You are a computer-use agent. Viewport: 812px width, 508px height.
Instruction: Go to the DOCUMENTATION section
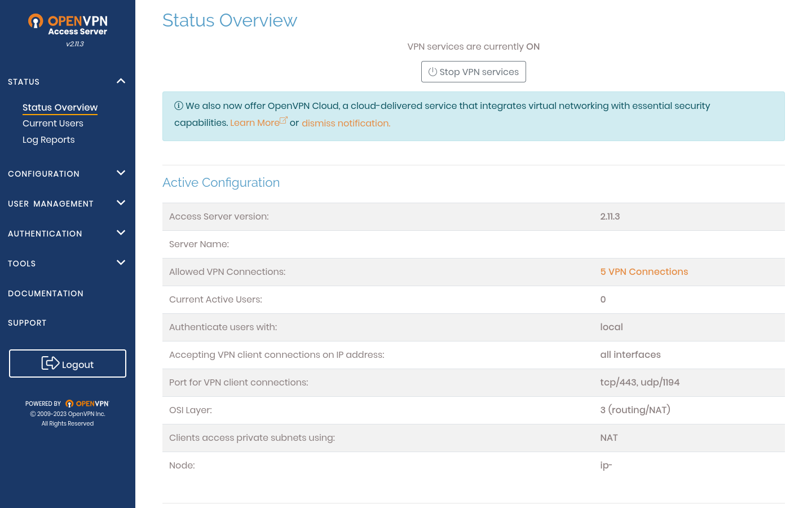45,293
